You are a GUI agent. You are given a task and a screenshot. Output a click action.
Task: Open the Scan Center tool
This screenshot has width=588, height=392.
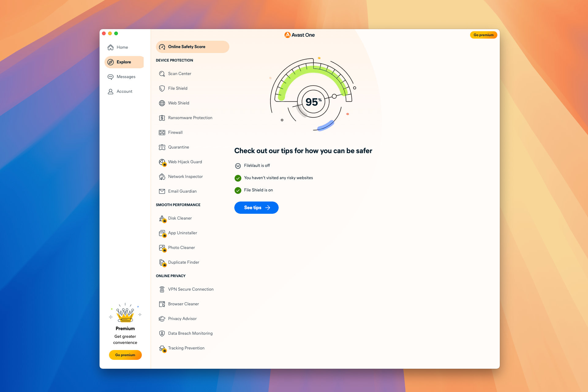pos(179,73)
